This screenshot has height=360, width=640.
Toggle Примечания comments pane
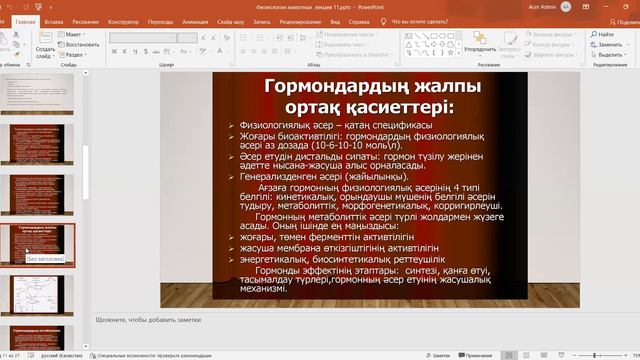[475, 356]
